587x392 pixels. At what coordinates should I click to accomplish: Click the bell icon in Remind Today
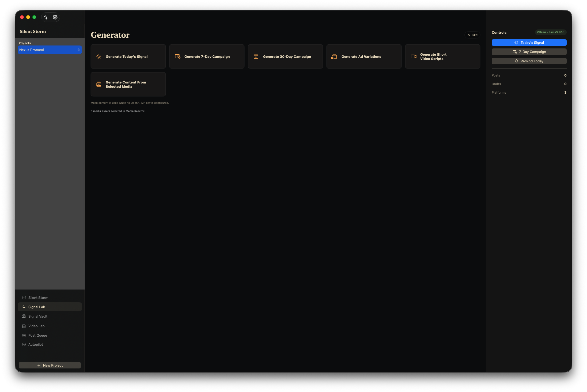[x=517, y=61]
